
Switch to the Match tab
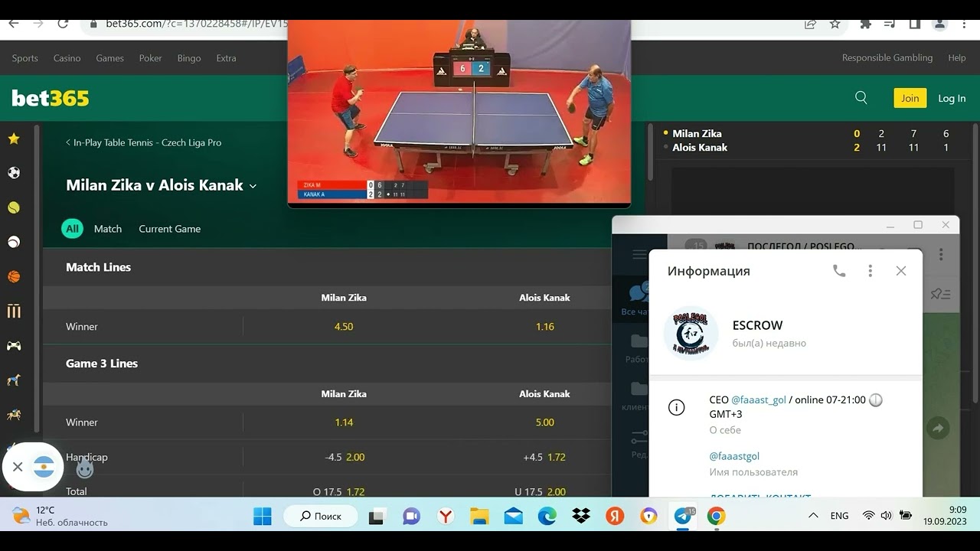point(108,229)
